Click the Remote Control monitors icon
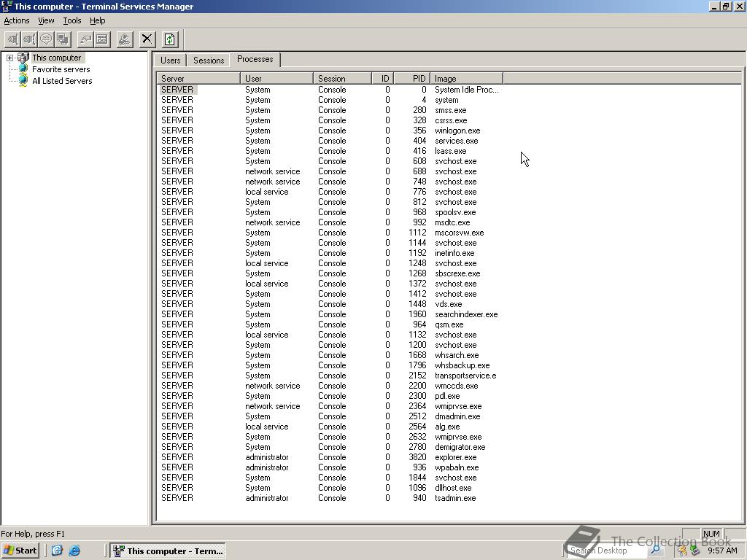 (x=63, y=39)
